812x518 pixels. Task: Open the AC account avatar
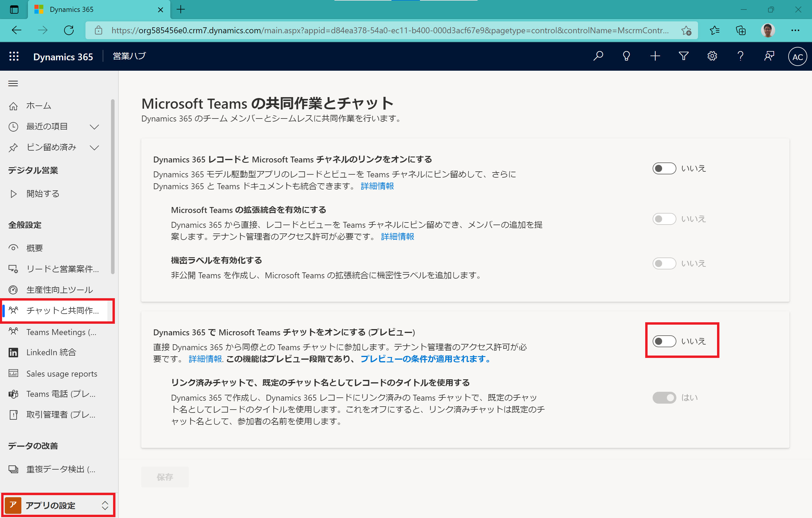(x=797, y=57)
